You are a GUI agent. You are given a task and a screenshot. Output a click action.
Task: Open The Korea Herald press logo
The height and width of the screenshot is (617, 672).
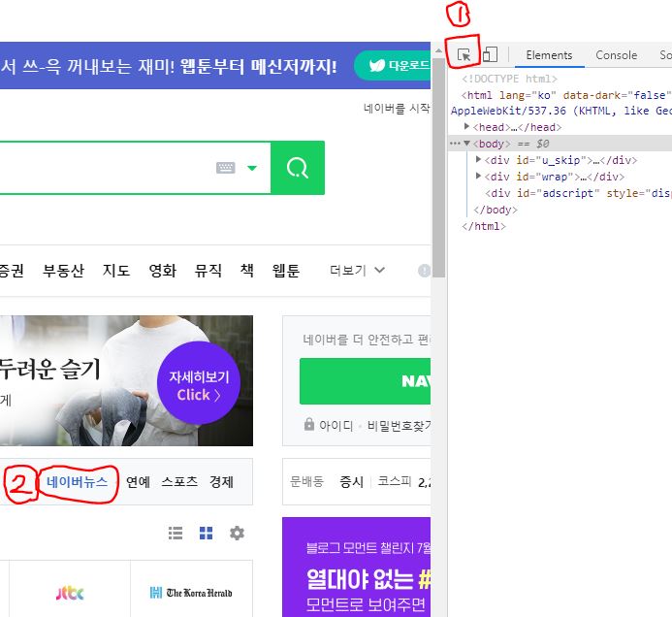[x=191, y=593]
